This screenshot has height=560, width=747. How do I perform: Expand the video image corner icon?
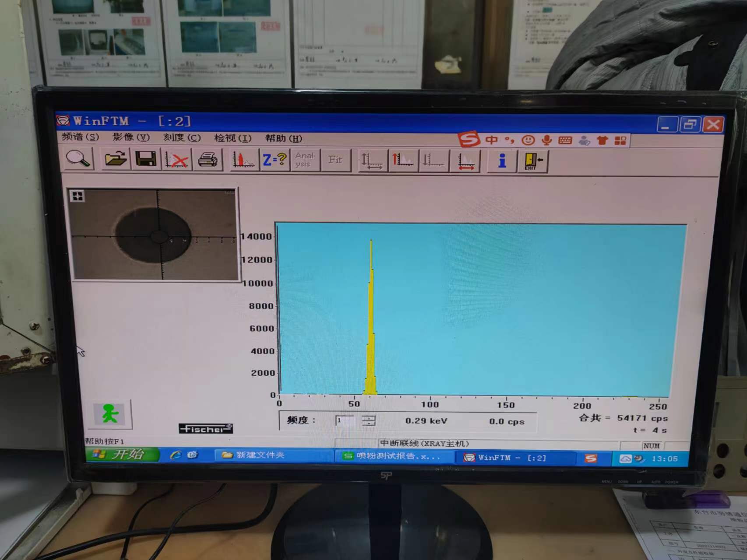(x=78, y=196)
